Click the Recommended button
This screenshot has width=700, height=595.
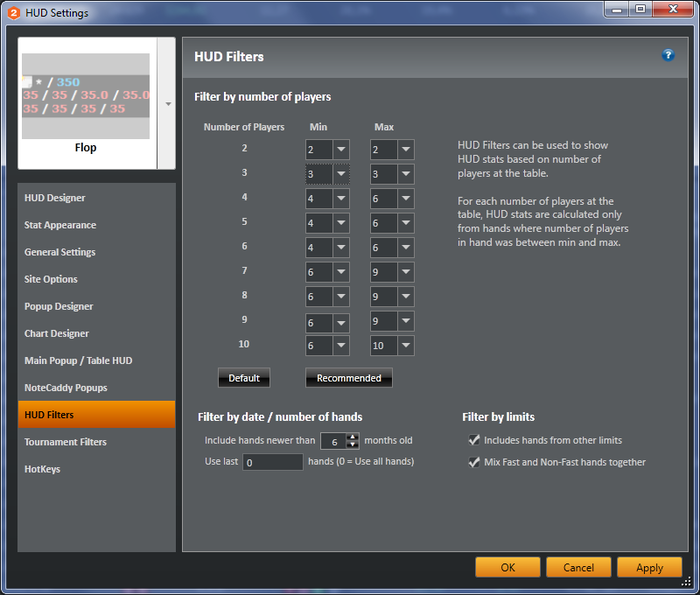(x=349, y=378)
